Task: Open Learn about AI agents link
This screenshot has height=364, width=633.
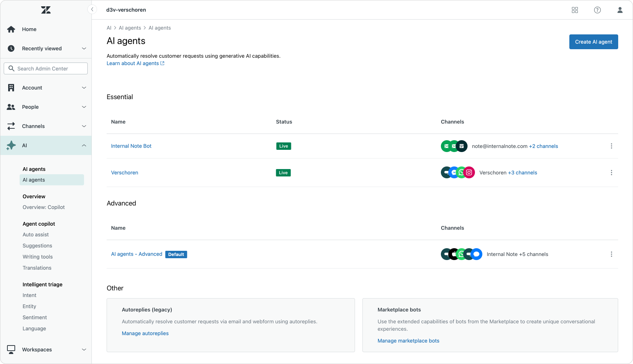Action: [x=135, y=63]
